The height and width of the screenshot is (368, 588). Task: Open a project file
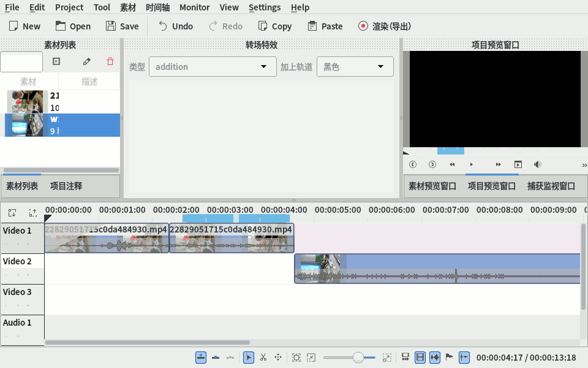click(x=73, y=26)
